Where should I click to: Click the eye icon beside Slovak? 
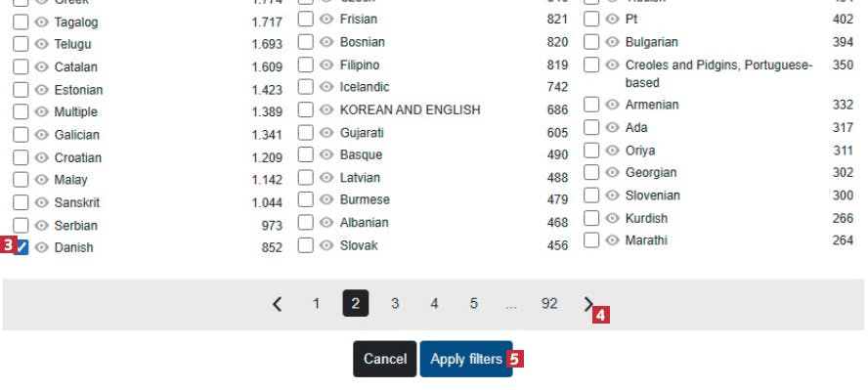(x=326, y=245)
